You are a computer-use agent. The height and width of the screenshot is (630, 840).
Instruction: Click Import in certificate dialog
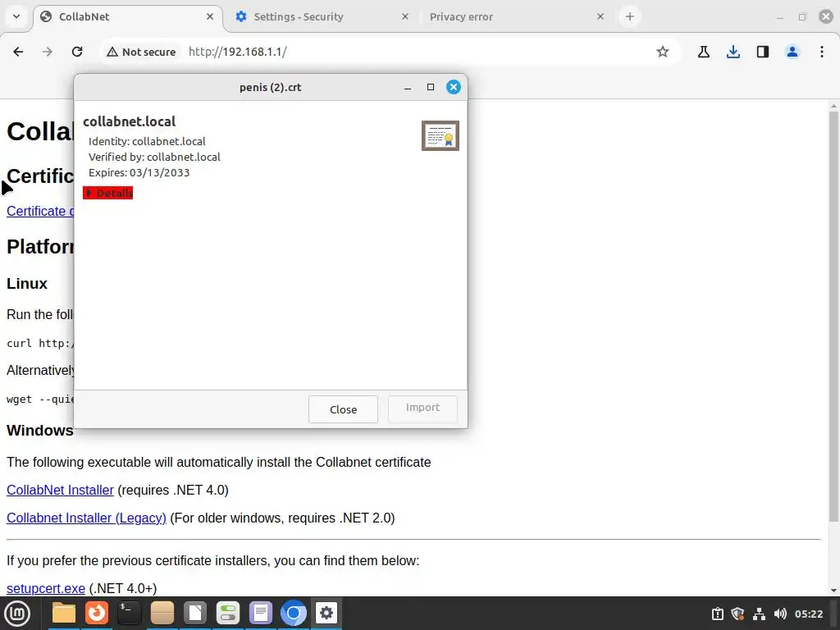click(x=422, y=408)
